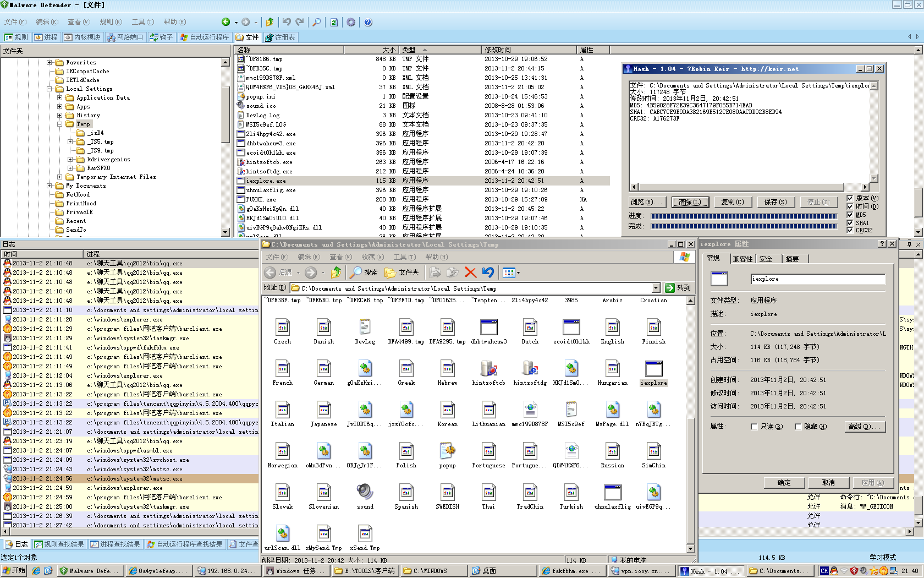Open the Explorer Views dropdown arrow
The image size is (924, 578).
(518, 272)
